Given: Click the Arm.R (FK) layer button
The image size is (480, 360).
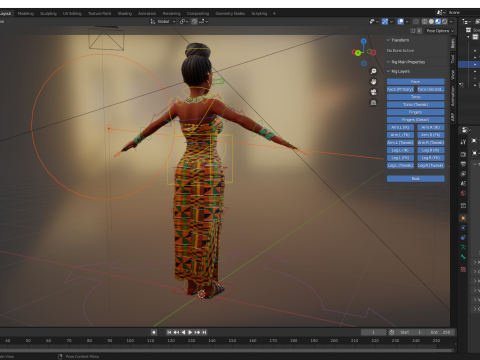Looking at the screenshot, I should (x=431, y=135).
